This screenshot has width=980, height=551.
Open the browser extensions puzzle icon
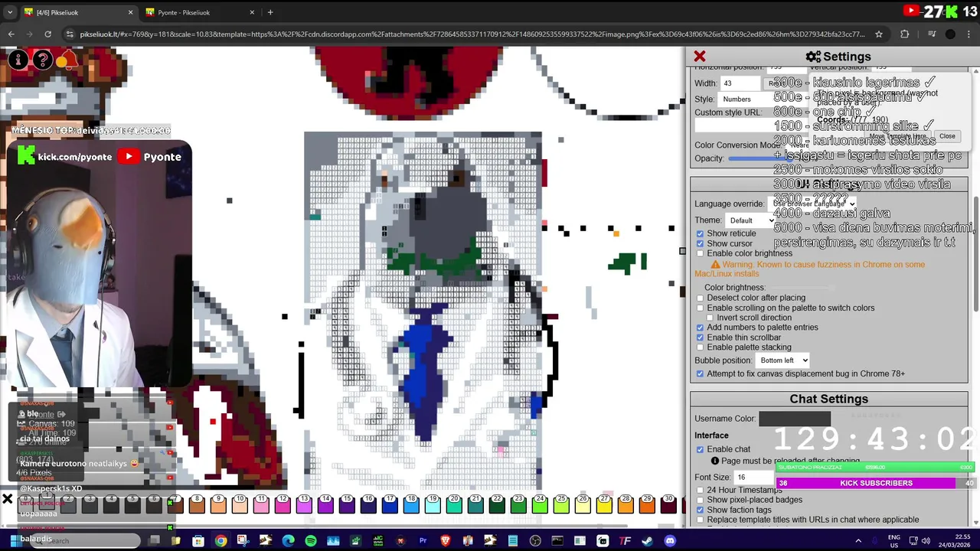click(x=904, y=34)
